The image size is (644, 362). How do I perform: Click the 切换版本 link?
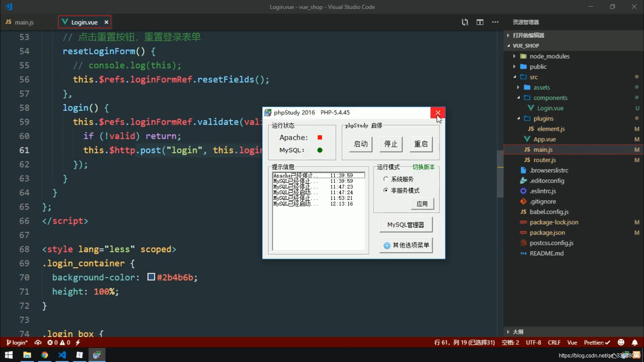[424, 167]
